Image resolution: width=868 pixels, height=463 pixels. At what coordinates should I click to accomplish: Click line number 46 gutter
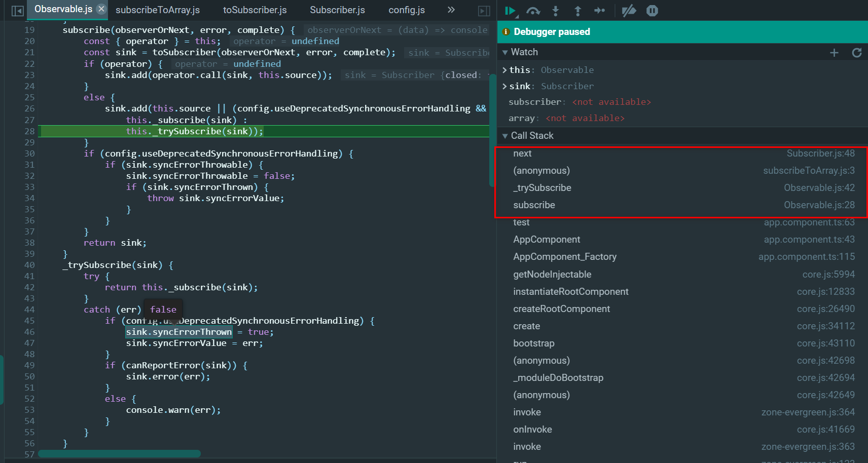point(29,332)
